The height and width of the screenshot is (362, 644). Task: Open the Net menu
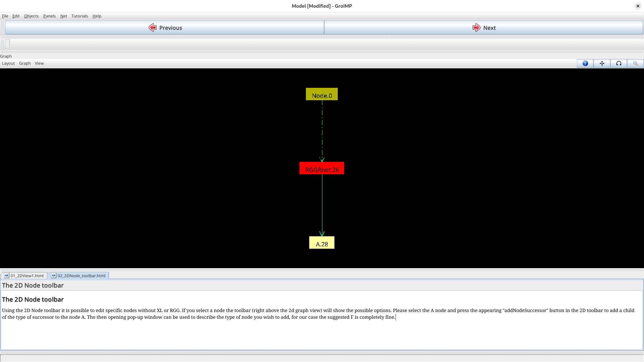(64, 16)
